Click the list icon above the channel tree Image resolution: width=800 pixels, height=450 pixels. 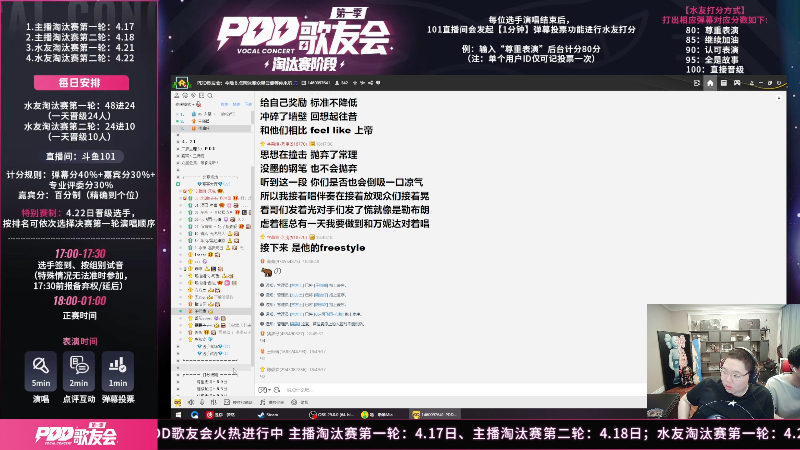point(202,95)
